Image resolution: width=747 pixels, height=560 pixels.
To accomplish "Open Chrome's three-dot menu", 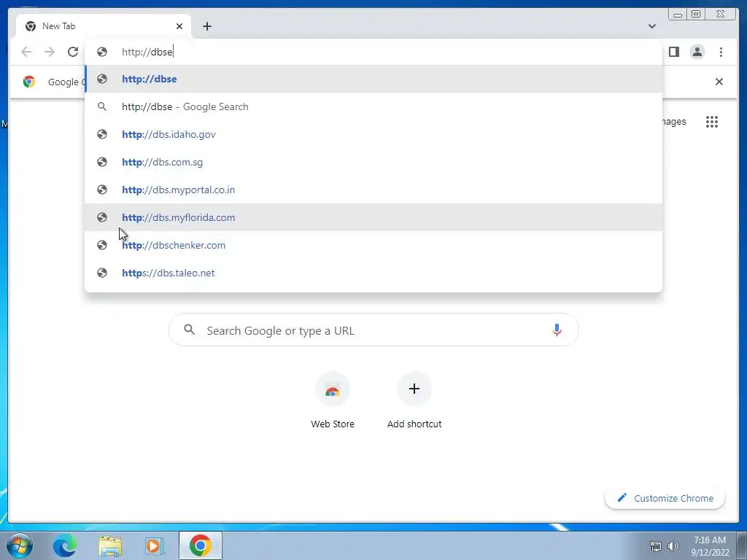I will point(721,52).
